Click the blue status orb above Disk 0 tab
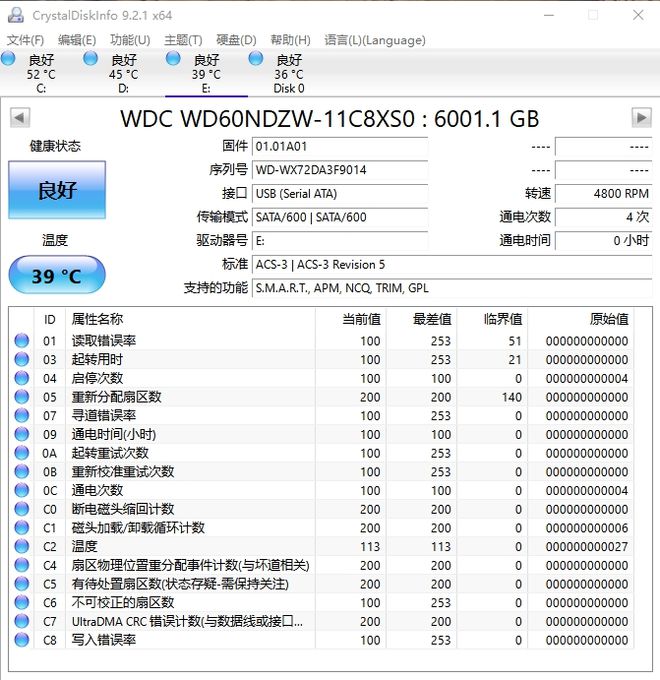The width and height of the screenshot is (660, 680). [x=256, y=58]
